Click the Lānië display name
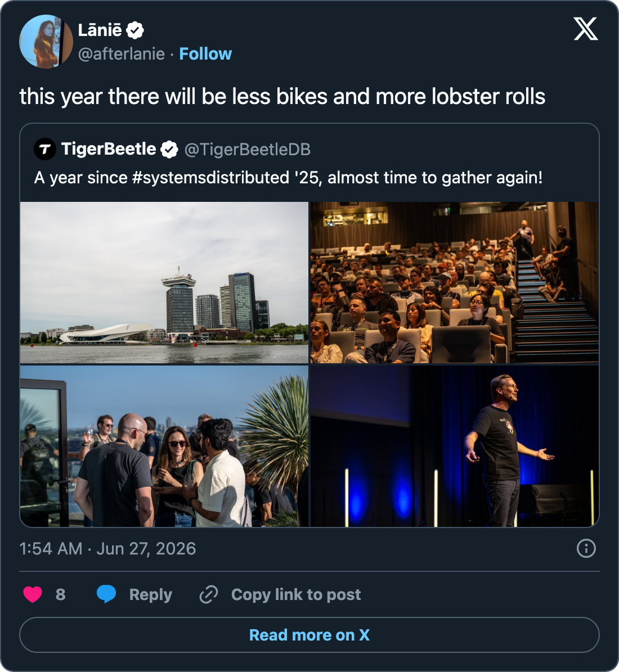Viewport: 619px width, 672px height. point(100,30)
